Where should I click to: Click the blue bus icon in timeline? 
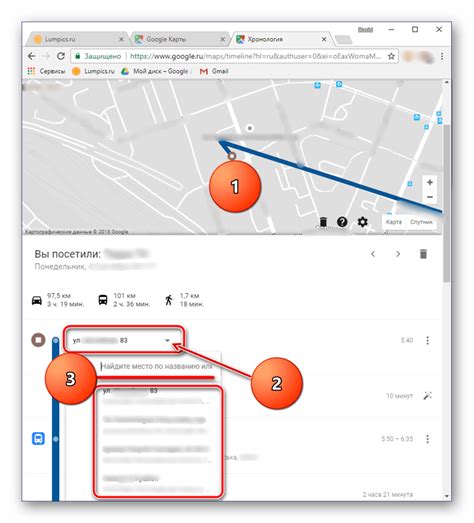[38, 439]
